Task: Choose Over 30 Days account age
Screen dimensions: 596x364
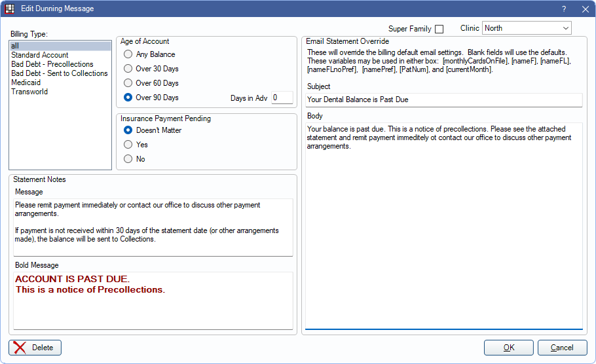Action: (x=128, y=69)
